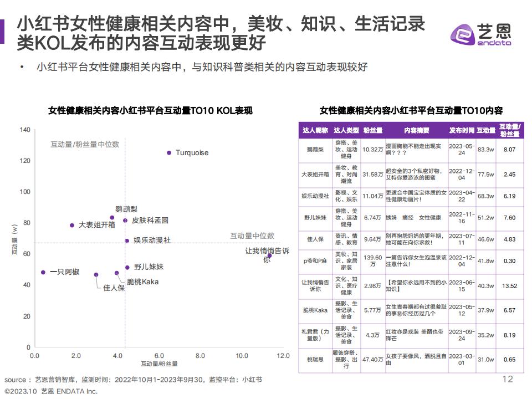This screenshot has height=399, width=532.
Task: Click the 7.60 ratio cell
Action: (x=509, y=217)
